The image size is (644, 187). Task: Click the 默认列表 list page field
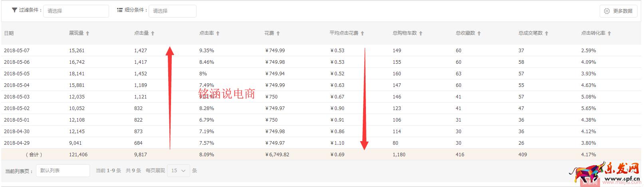tap(63, 171)
